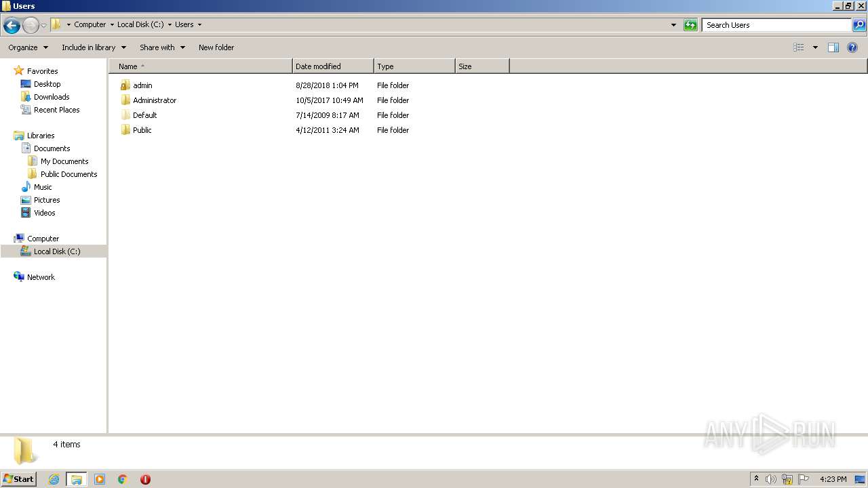Launch Windows Media Player from taskbar
Screen dimensions: 868x488
(x=100, y=479)
